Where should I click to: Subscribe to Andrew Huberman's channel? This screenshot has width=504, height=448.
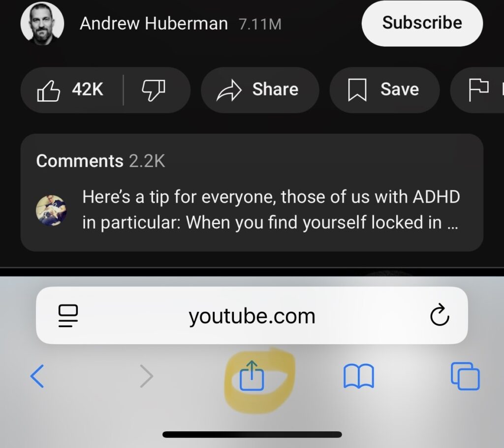[x=422, y=23]
